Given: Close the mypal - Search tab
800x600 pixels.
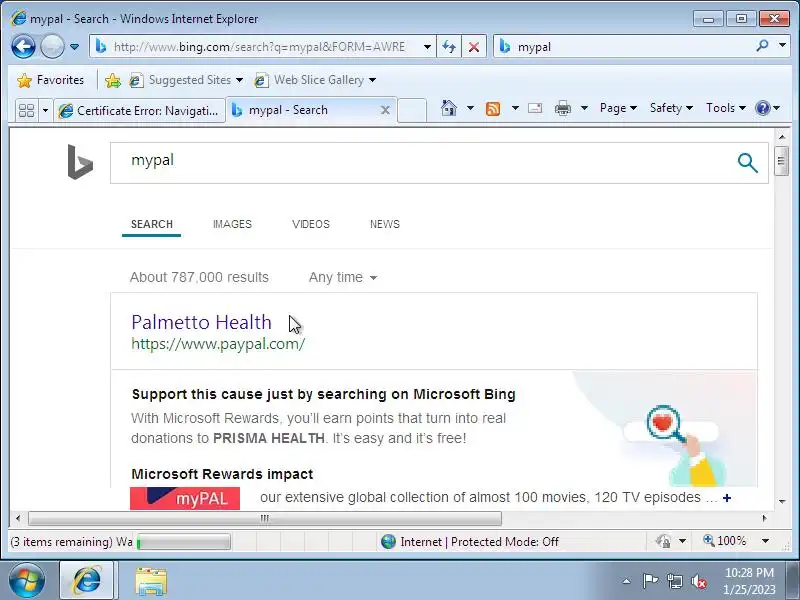Looking at the screenshot, I should tap(385, 110).
